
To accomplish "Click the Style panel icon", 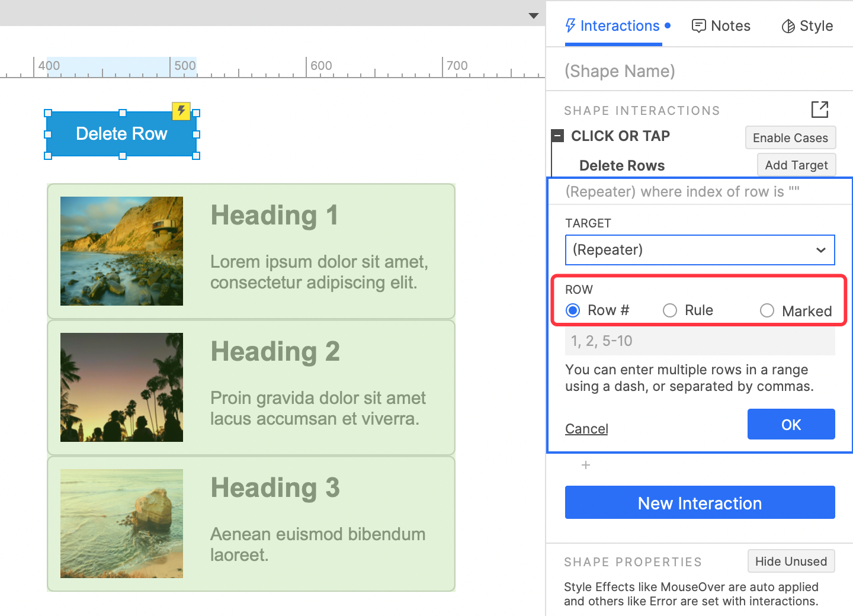I will pyautogui.click(x=788, y=26).
